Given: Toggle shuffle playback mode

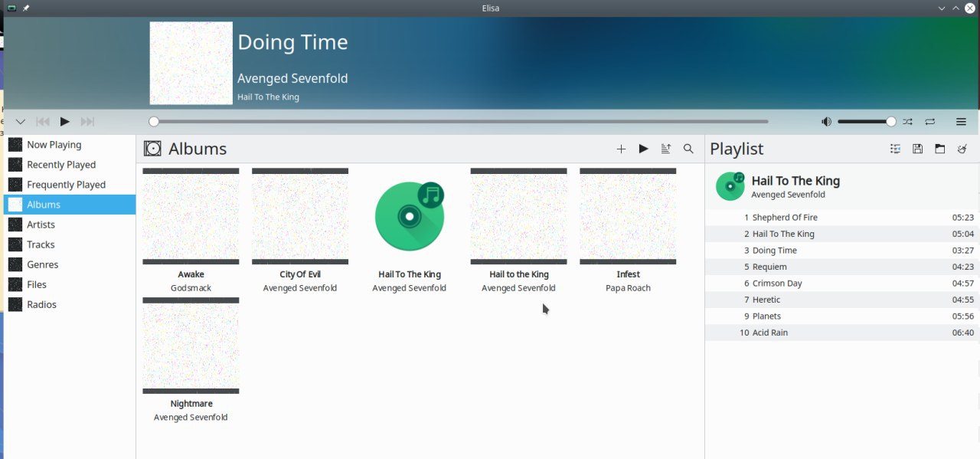Looking at the screenshot, I should [907, 122].
